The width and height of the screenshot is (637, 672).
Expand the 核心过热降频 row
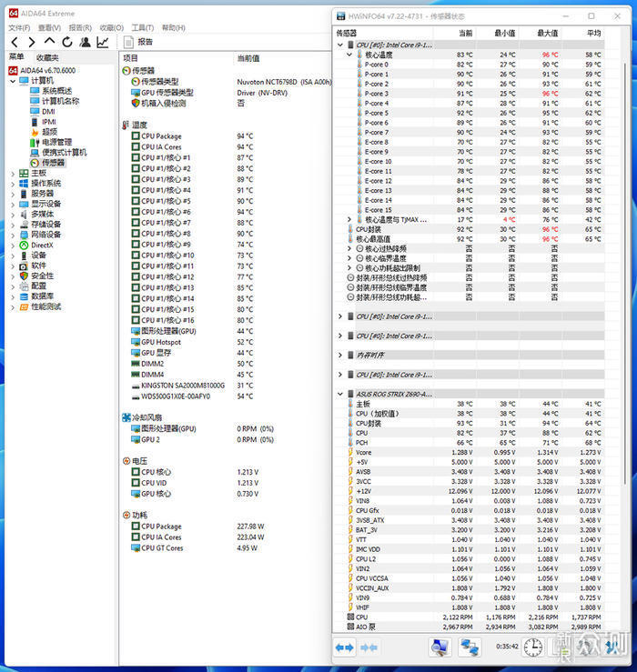349,248
